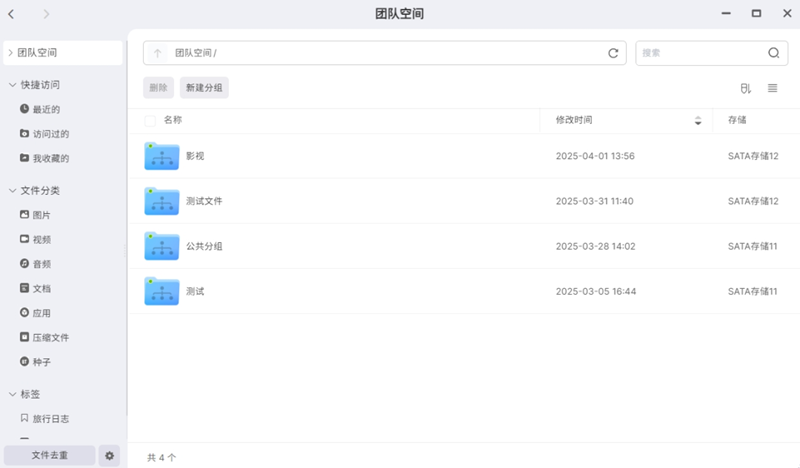This screenshot has width=800, height=468.
Task: Show 种子 file category
Action: tap(35, 362)
